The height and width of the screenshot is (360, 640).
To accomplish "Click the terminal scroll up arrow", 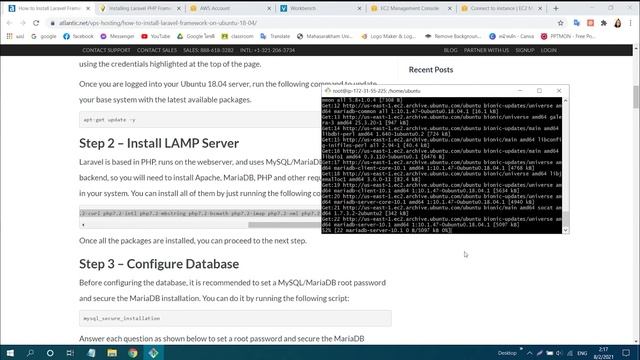I will click(565, 100).
